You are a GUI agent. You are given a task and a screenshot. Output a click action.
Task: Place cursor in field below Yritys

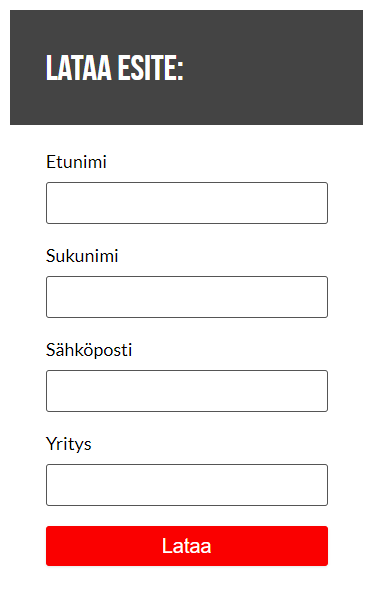187,485
